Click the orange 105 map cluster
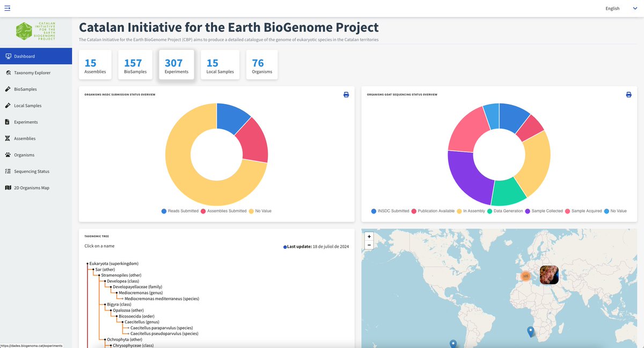The image size is (644, 348). (x=525, y=276)
